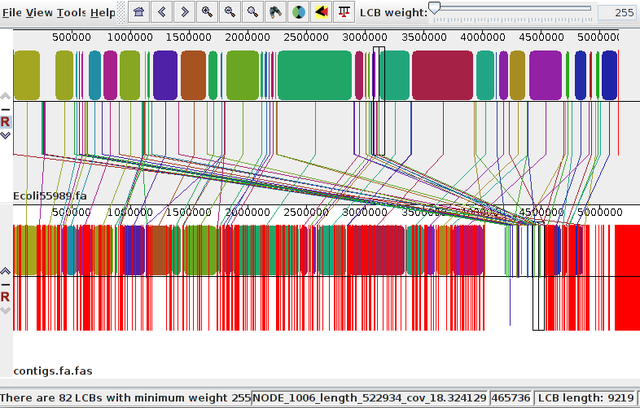Click the brown LCB in the contigs.fa.fas panel
The image size is (640, 408).
pyautogui.click(x=160, y=250)
